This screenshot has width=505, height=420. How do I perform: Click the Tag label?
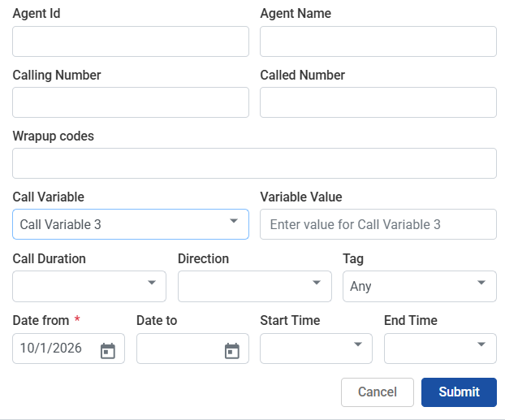[x=353, y=259]
